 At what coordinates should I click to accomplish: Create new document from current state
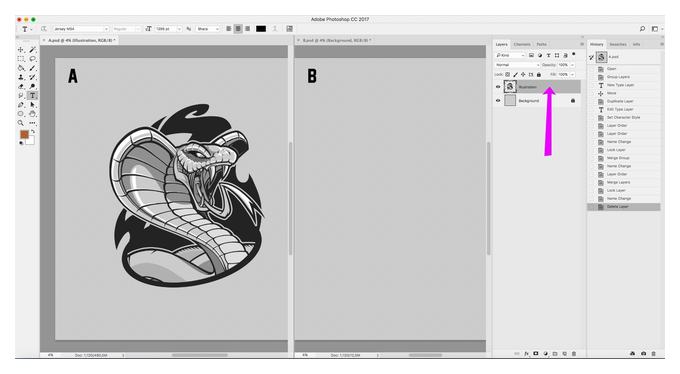(632, 354)
